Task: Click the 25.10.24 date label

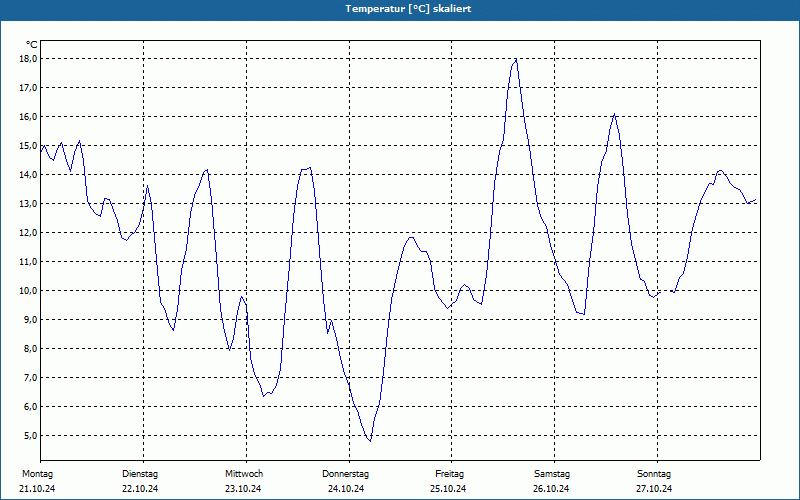Action: pyautogui.click(x=448, y=489)
